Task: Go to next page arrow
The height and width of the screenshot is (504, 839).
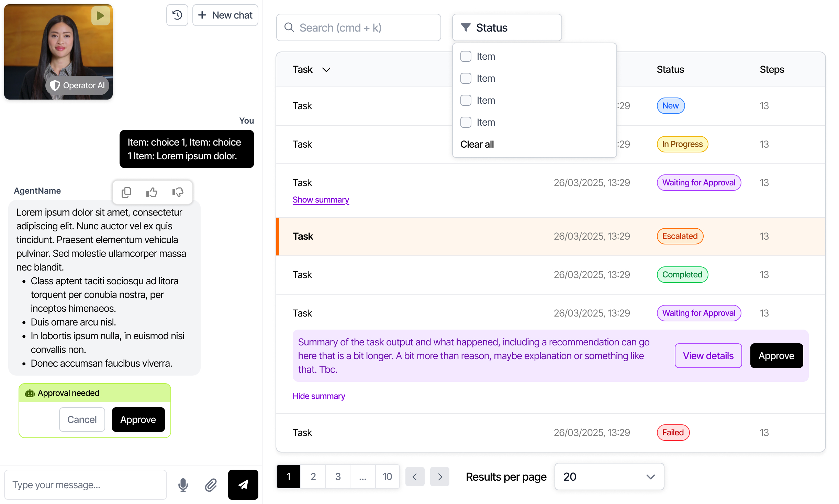Action: [440, 477]
